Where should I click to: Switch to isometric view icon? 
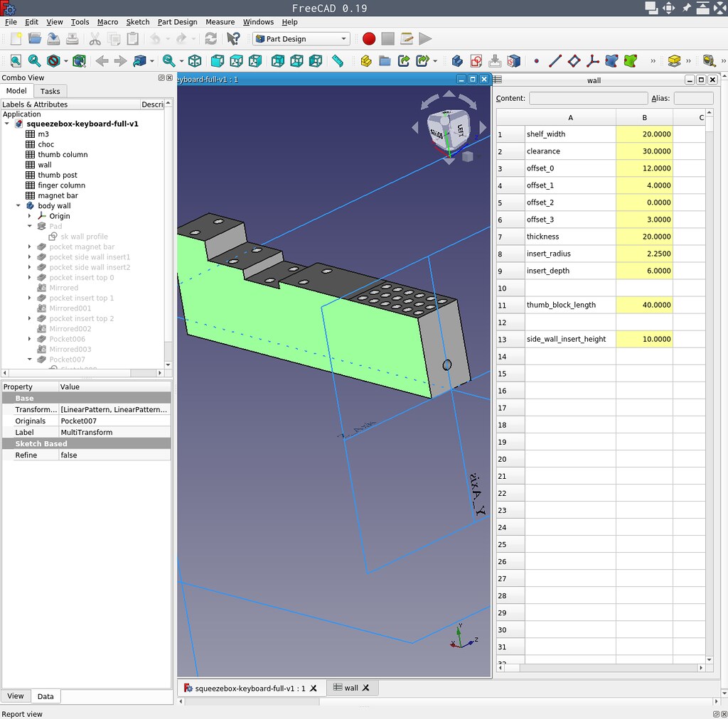[x=194, y=61]
